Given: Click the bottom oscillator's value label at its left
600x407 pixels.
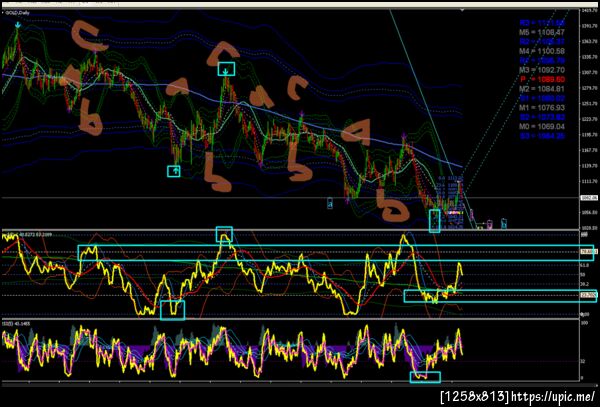Looking at the screenshot, I should [16, 324].
